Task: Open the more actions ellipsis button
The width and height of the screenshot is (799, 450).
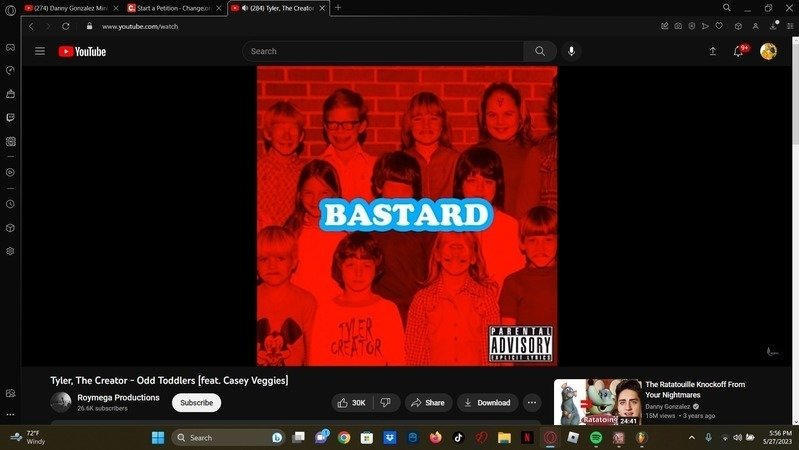Action: click(x=532, y=403)
